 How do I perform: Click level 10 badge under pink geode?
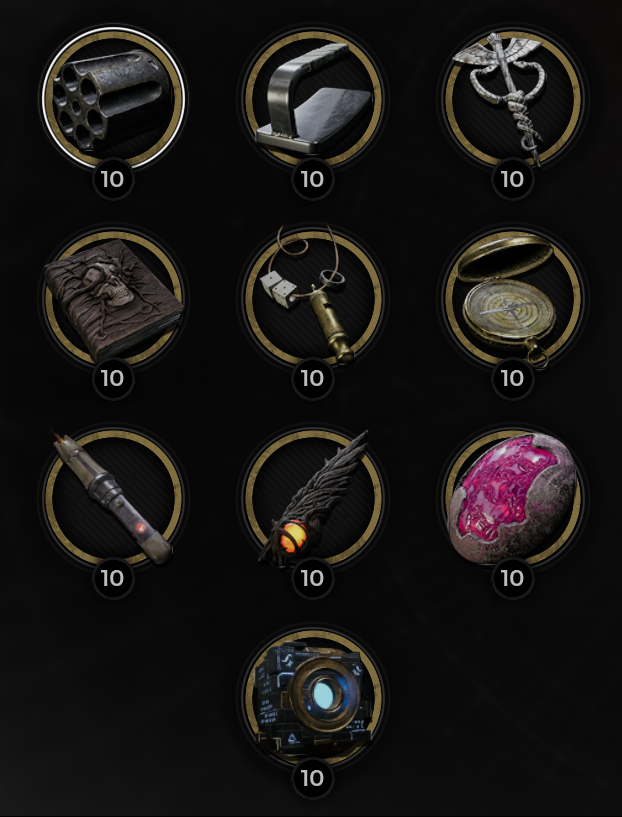point(512,578)
